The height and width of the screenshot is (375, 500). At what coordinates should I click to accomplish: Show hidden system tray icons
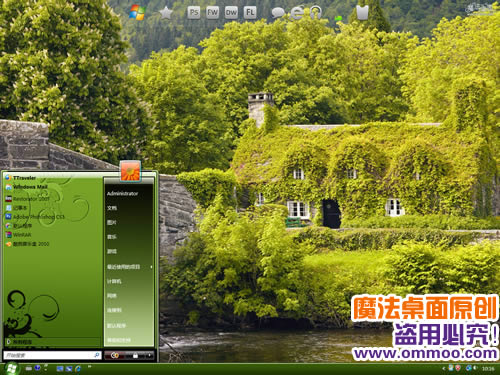pyautogui.click(x=443, y=368)
